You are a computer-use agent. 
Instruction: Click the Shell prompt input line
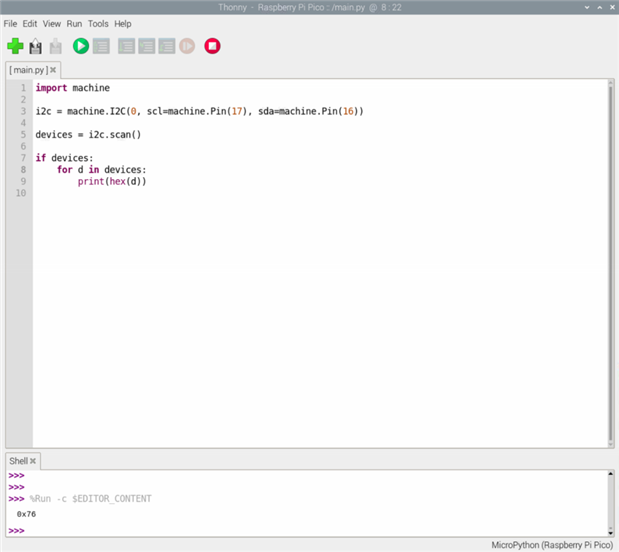click(300, 530)
